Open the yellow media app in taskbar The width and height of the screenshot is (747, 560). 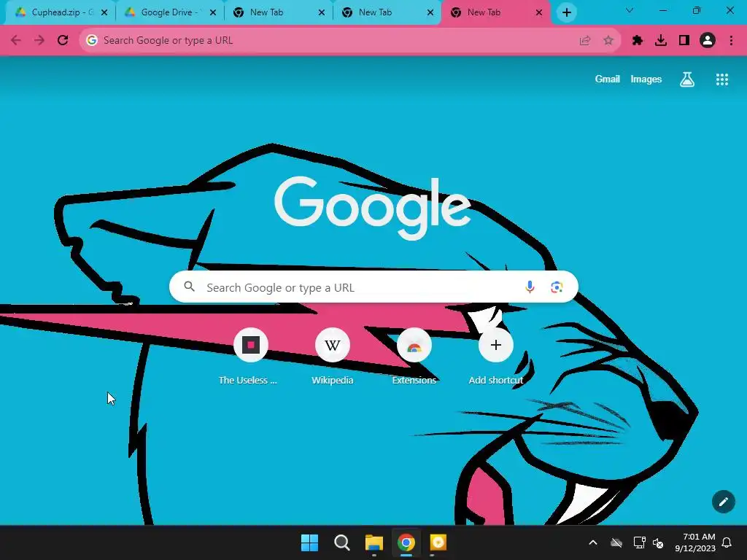(438, 542)
